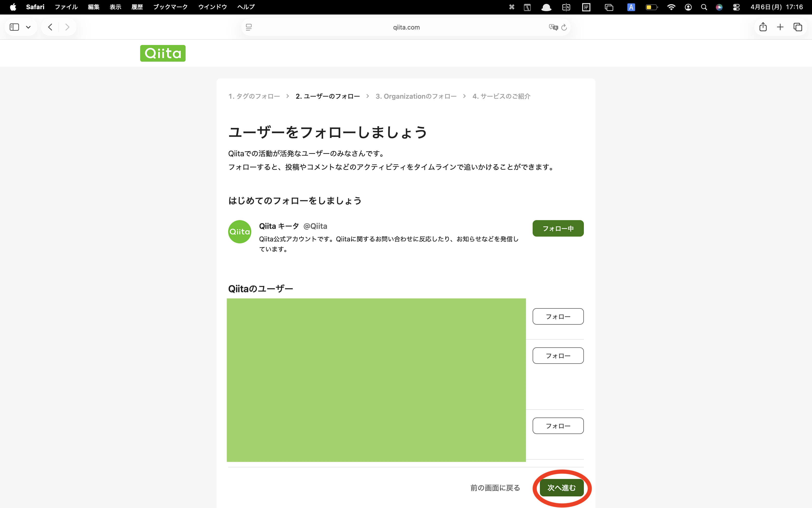Viewport: 812px width, 508px height.
Task: Go forward to the next page
Action: (x=67, y=27)
